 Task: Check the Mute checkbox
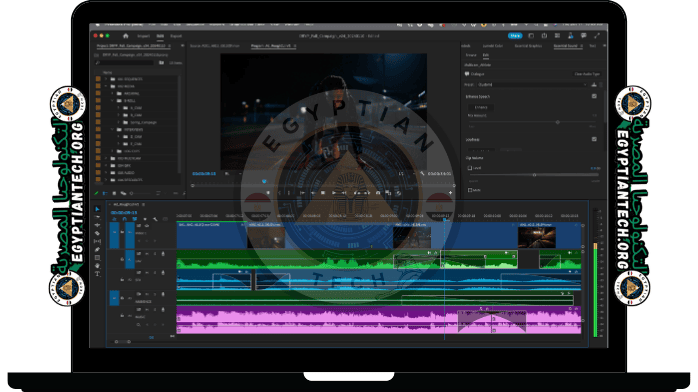click(470, 190)
